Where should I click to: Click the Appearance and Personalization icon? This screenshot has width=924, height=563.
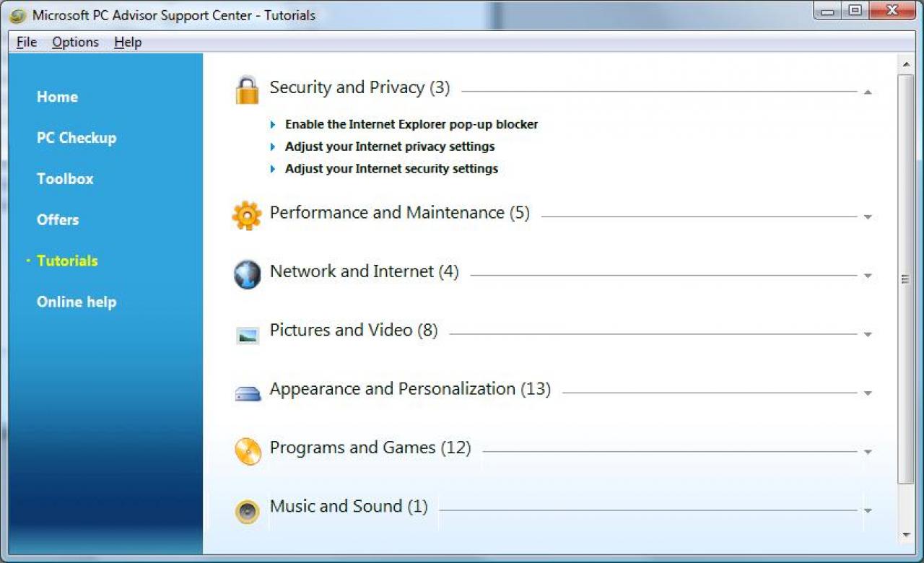pos(247,393)
